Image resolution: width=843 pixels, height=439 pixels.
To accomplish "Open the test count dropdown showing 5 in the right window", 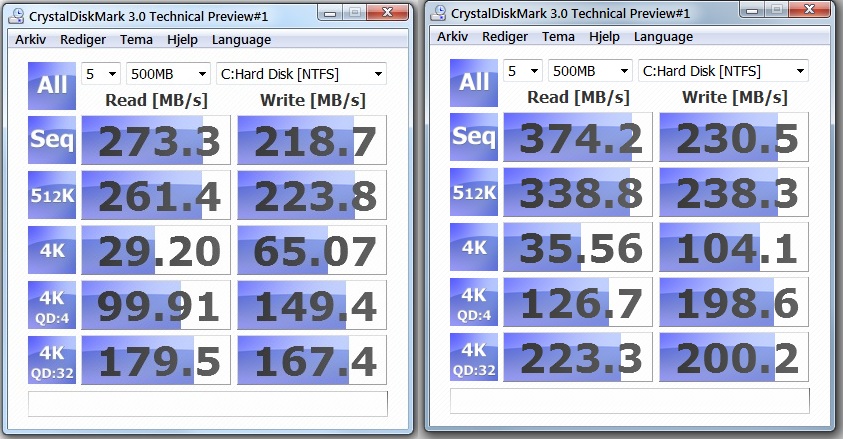I will click(523, 71).
